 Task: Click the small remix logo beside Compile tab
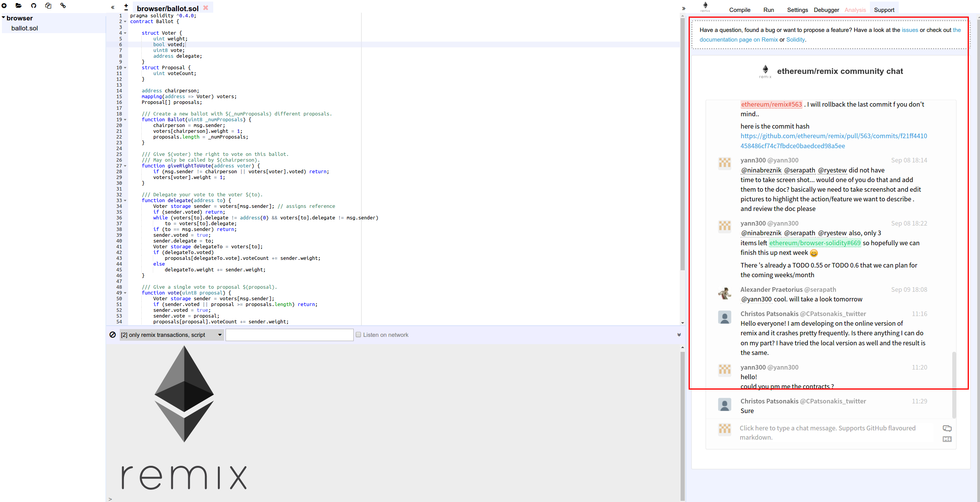click(x=705, y=7)
